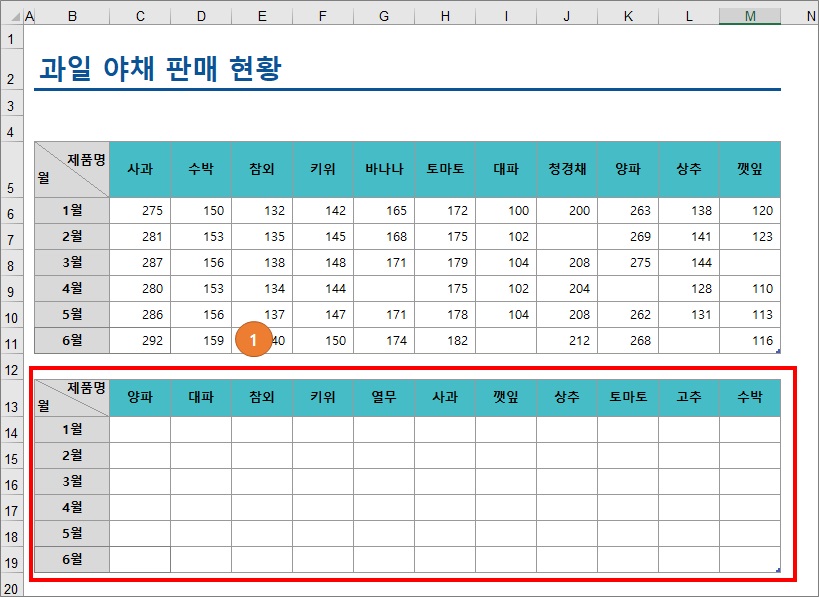
Task: Select cell with value 292
Action: click(x=140, y=341)
